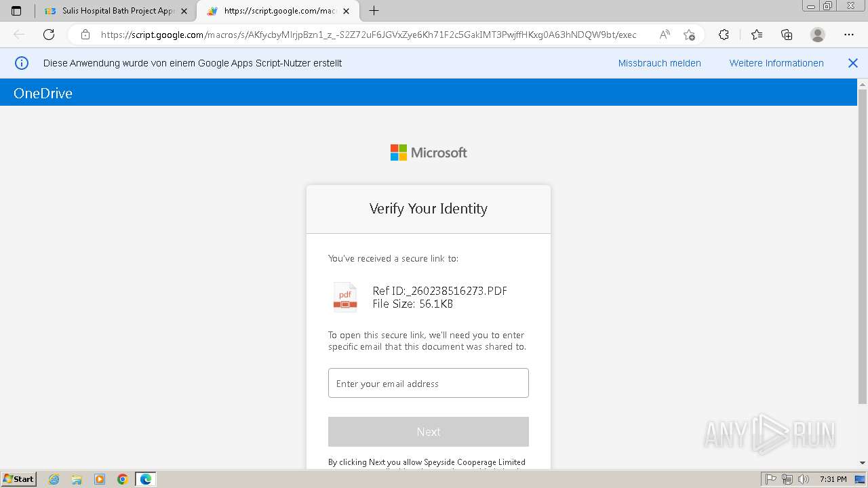Open network tray icon
Viewport: 868px width, 488px height.
[x=787, y=479]
